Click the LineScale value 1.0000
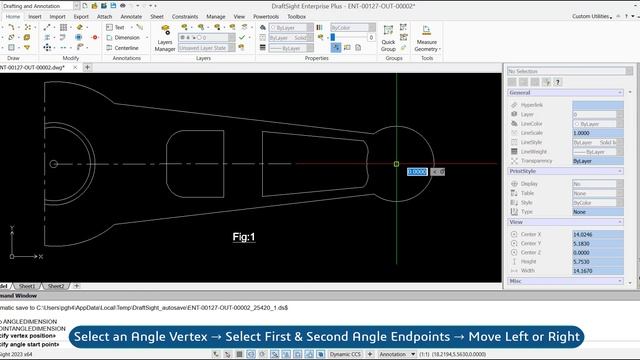640x360 pixels. [598, 133]
